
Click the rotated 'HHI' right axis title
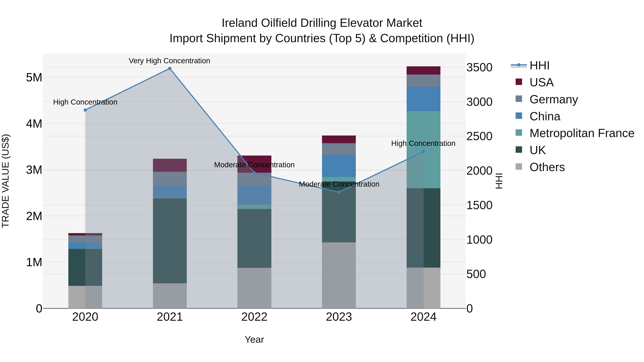pyautogui.click(x=499, y=181)
